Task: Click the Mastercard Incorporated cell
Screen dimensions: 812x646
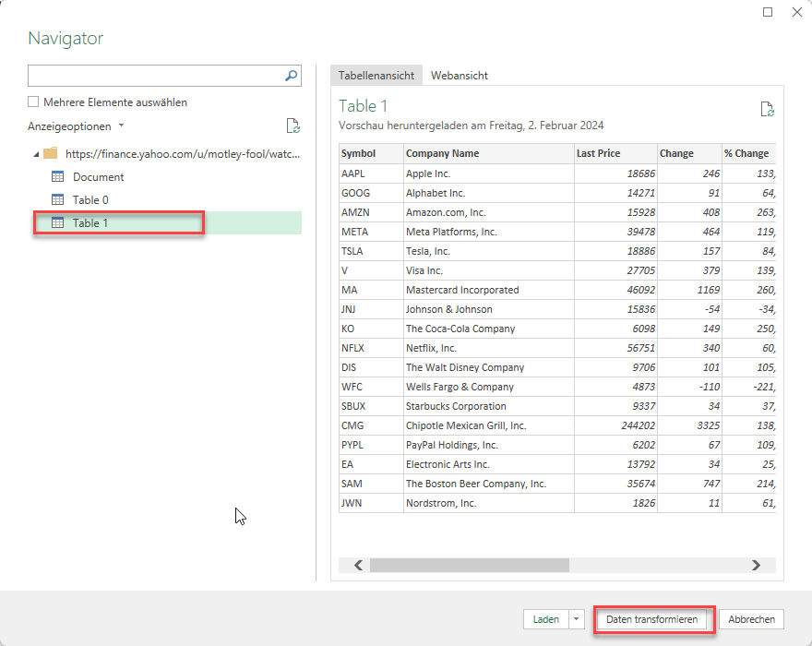Action: pyautogui.click(x=489, y=290)
